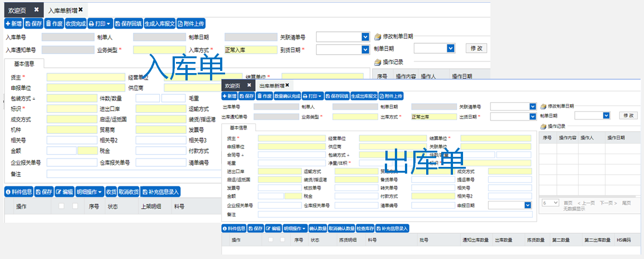
Task: Click 保存回填 in 入库单 toolbar
Action: click(x=128, y=24)
